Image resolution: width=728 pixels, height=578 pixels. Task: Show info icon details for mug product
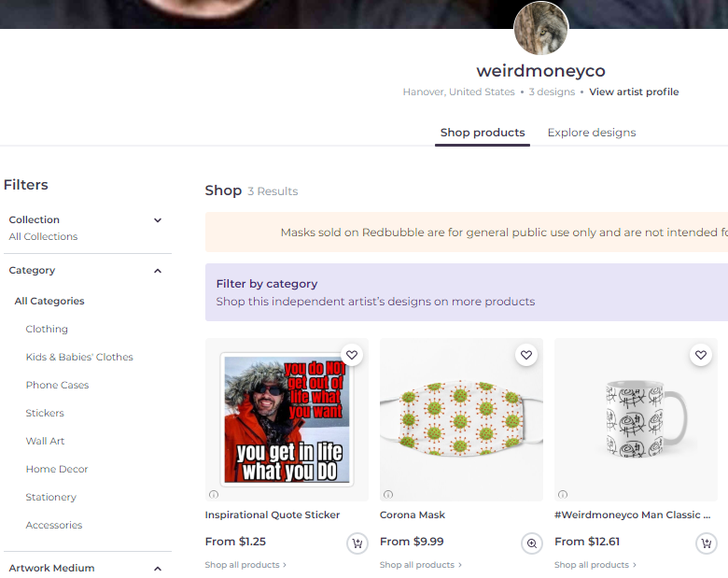coord(563,494)
